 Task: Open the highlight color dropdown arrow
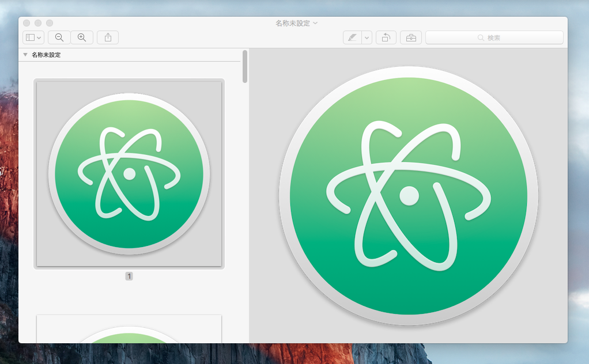[x=367, y=37]
